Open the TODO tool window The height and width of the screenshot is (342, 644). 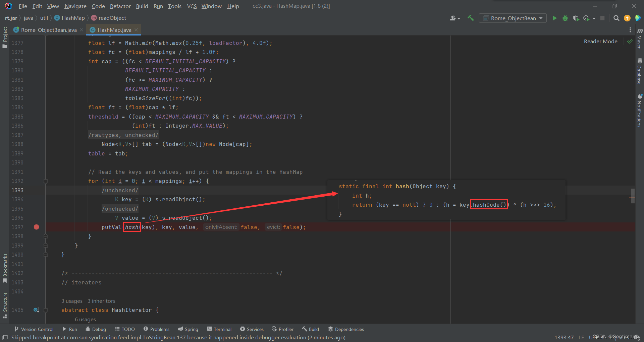tap(125, 329)
